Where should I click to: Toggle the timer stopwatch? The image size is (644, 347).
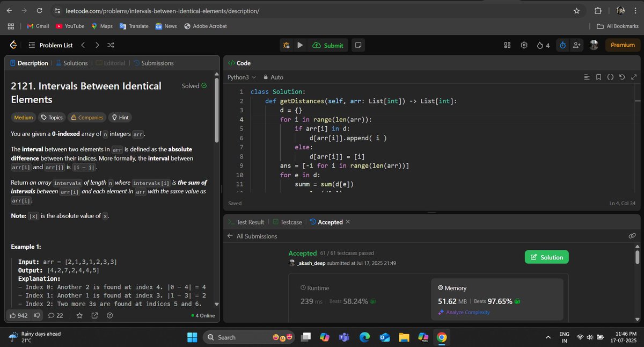(x=562, y=45)
